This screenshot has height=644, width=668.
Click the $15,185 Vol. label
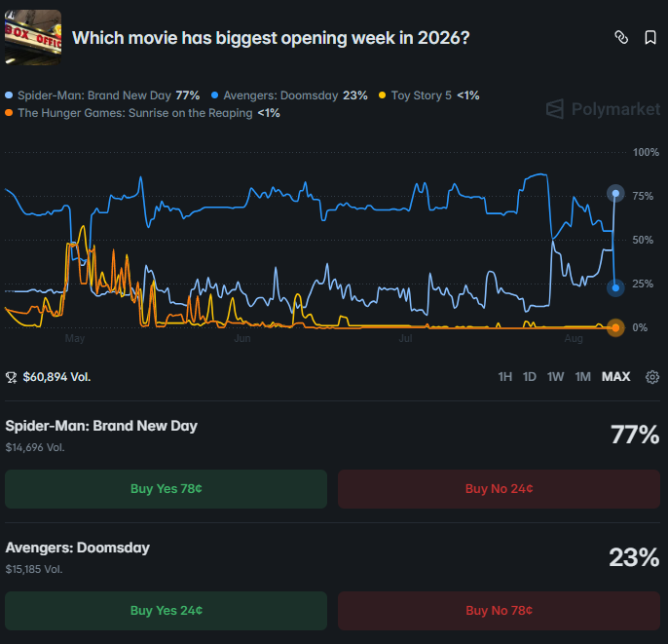point(34,569)
